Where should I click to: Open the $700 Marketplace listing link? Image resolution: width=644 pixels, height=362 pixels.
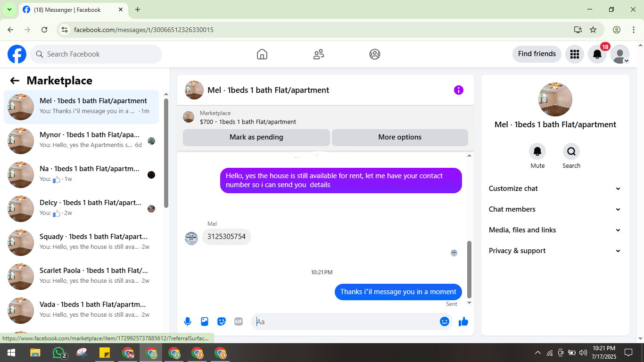point(248,122)
